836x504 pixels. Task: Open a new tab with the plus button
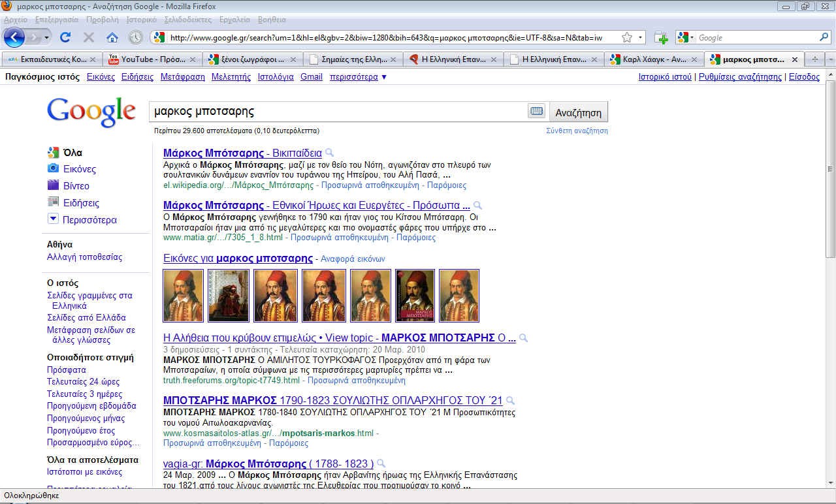[x=814, y=59]
